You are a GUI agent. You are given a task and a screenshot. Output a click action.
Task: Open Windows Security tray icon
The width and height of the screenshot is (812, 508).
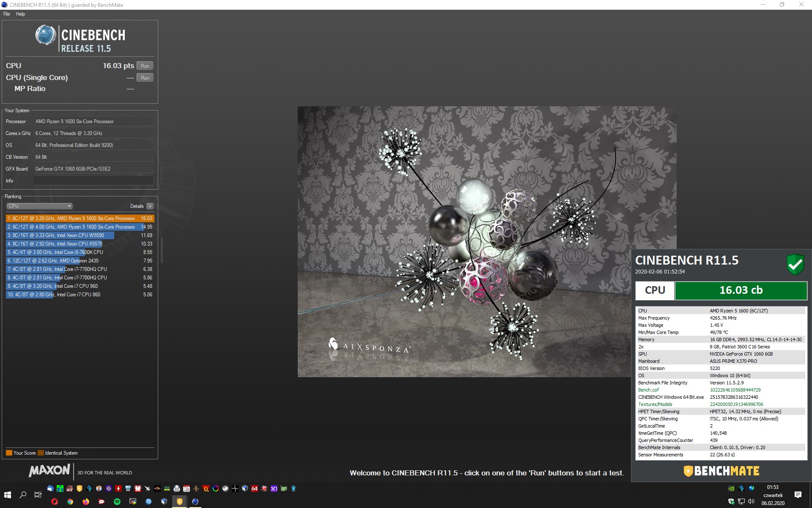pyautogui.click(x=731, y=502)
